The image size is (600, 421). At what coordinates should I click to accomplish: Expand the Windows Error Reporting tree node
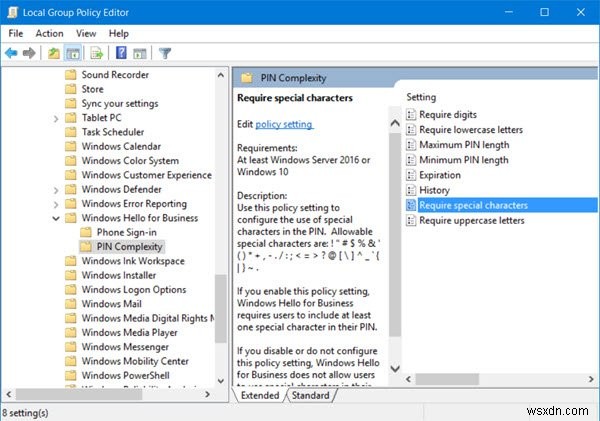point(56,204)
